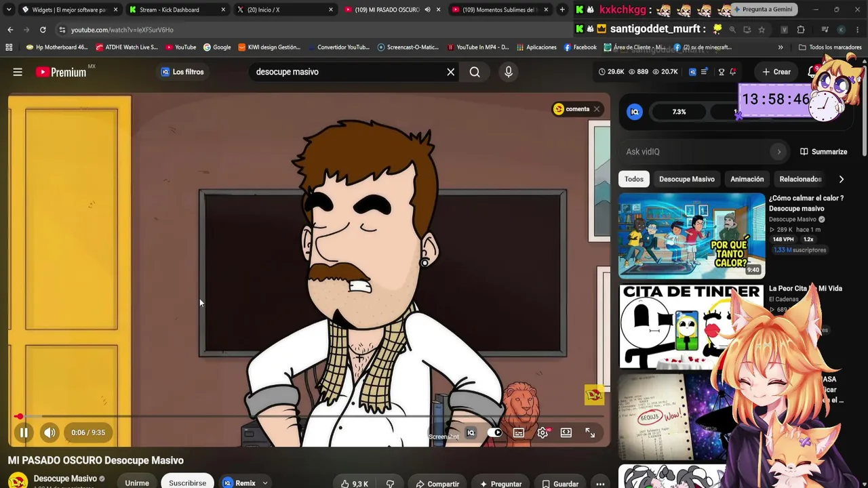Show more chips with the right arrow
The height and width of the screenshot is (488, 868).
(842, 179)
